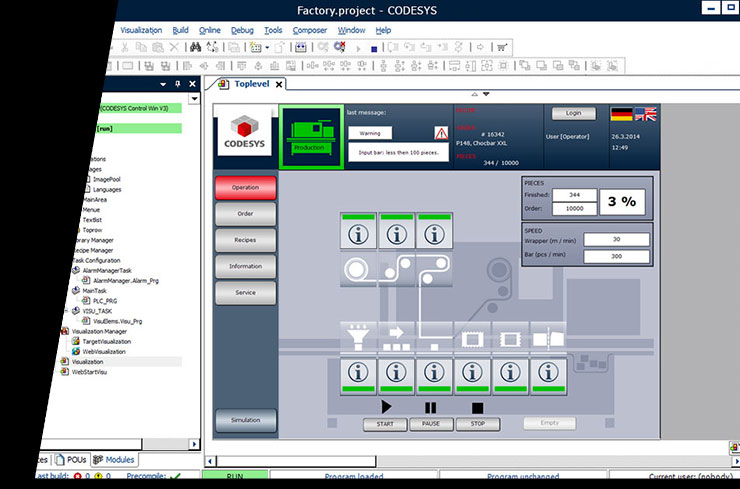Click the shopping cart Store icon

point(502,47)
